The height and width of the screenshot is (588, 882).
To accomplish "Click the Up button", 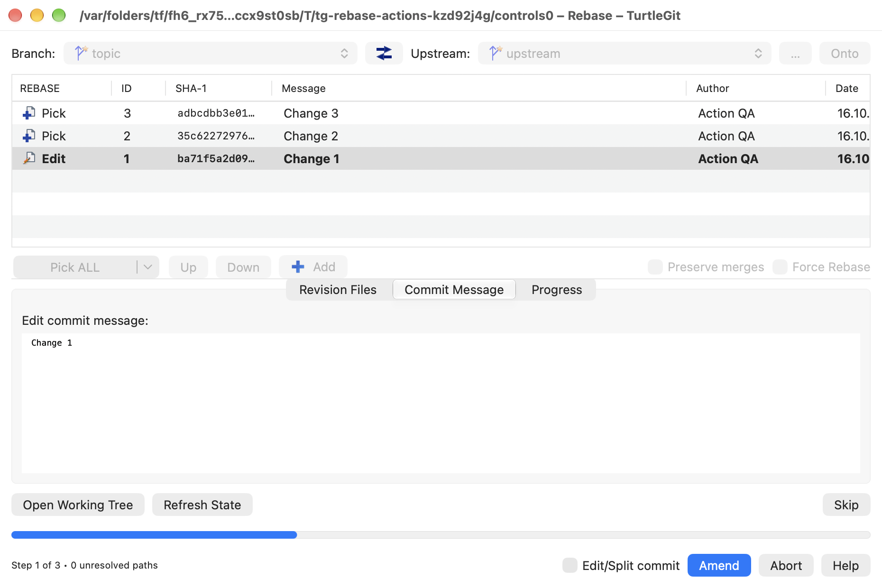I will [x=188, y=267].
